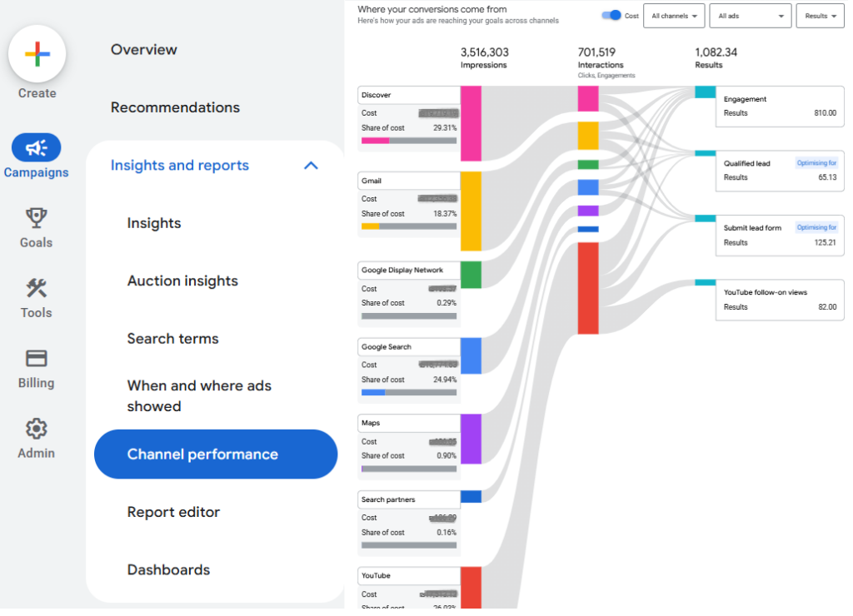Screen dimensions: 853x616
Task: Toggle the Cost switch off
Action: pos(611,15)
